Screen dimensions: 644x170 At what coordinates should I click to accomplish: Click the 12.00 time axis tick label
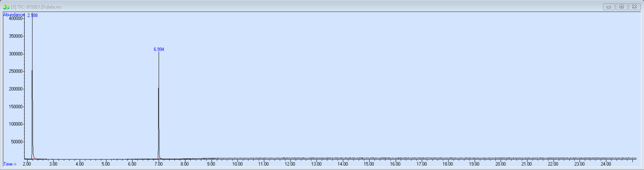tap(290, 164)
